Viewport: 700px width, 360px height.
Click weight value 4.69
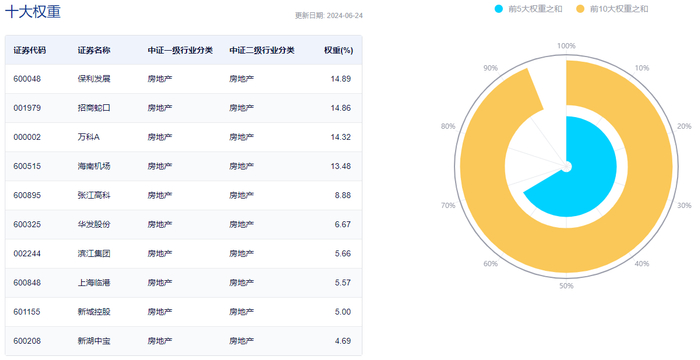[343, 341]
